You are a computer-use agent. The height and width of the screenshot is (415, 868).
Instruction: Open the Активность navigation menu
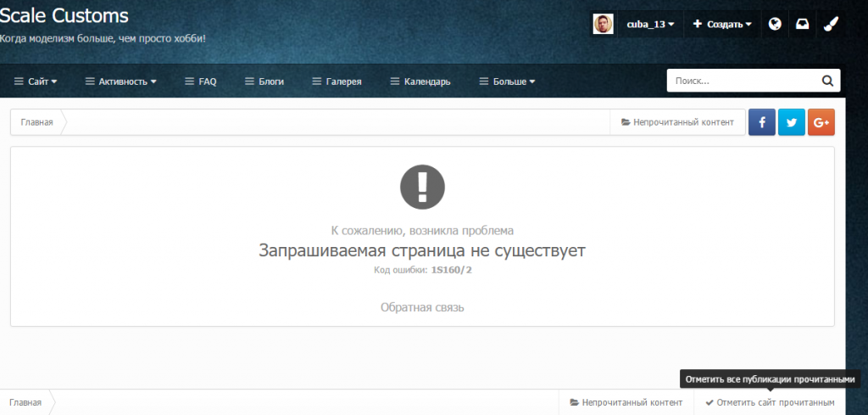coord(120,81)
